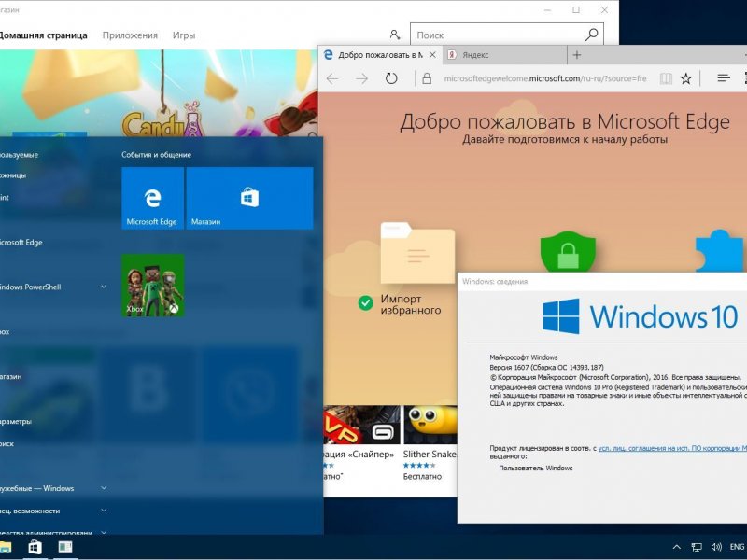Open reading view icon in Edge
Screen dimensions: 747x560
click(666, 78)
